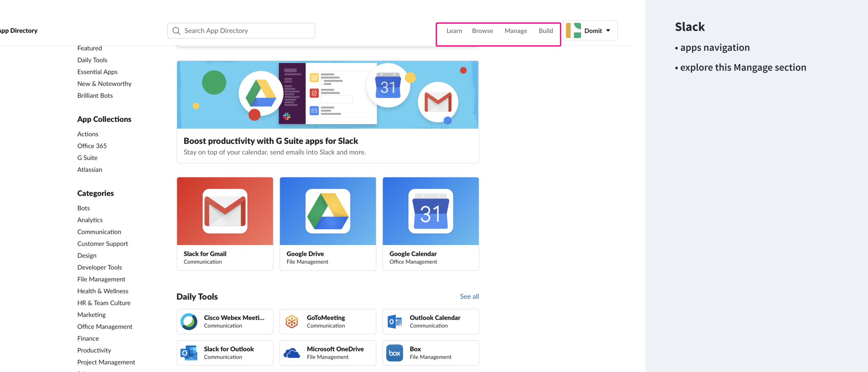Click the Domit workspace logo icon

click(573, 31)
